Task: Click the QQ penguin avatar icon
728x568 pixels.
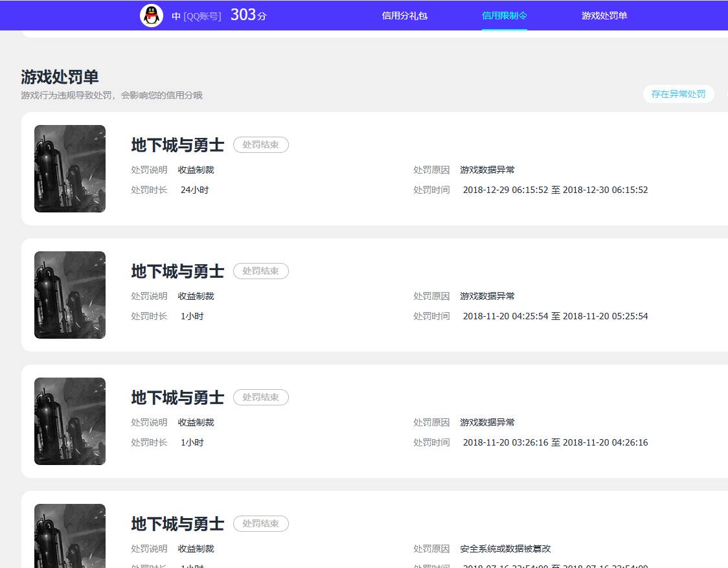Action: click(x=152, y=16)
